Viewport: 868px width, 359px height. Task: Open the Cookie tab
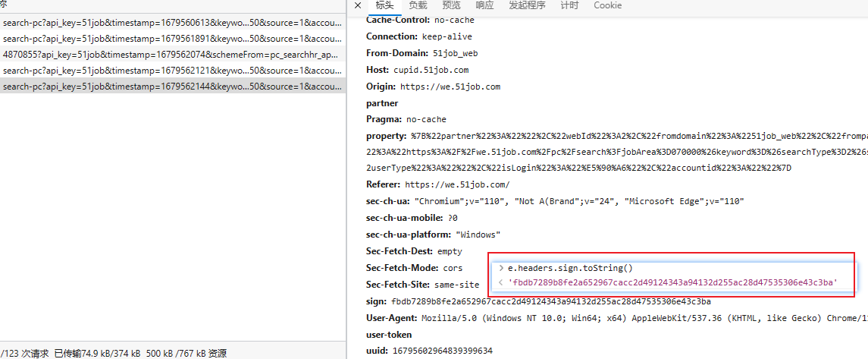tap(607, 5)
